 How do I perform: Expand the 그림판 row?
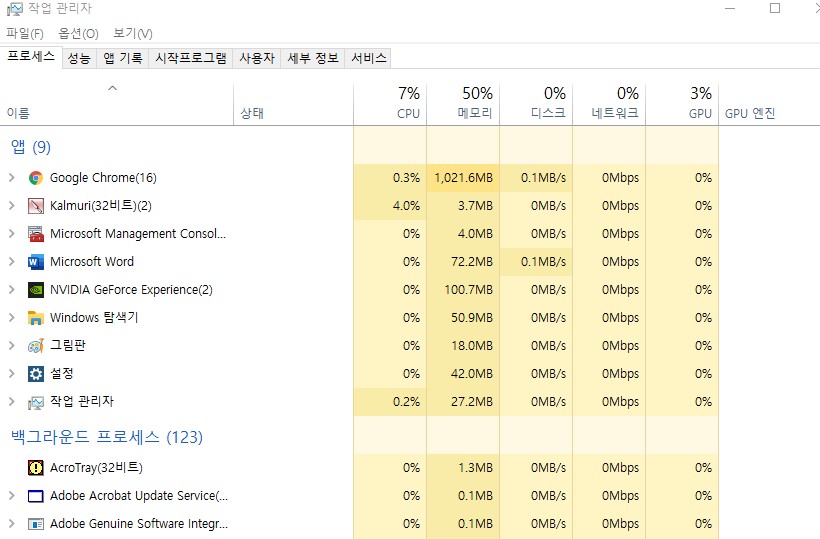coord(12,346)
